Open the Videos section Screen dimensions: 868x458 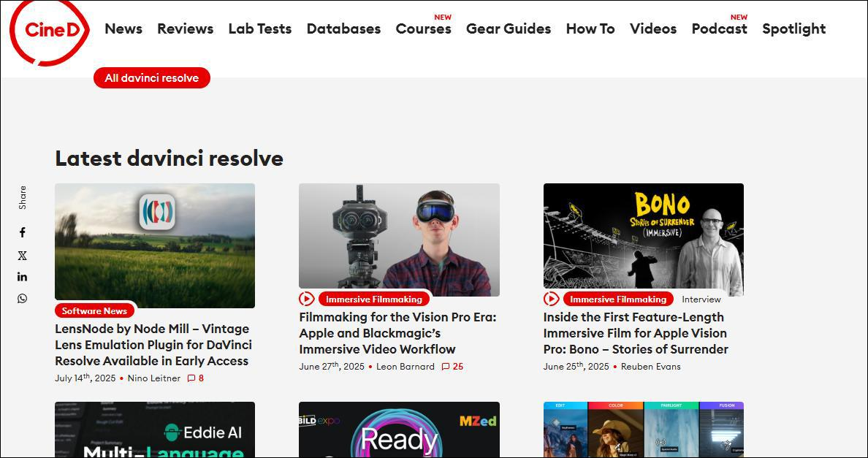point(653,28)
